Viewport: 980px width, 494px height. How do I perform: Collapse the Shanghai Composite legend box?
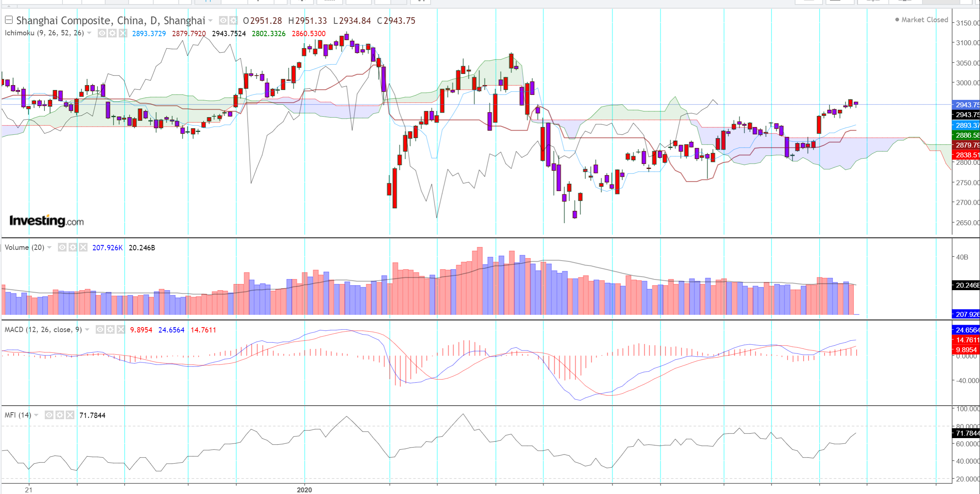point(9,20)
